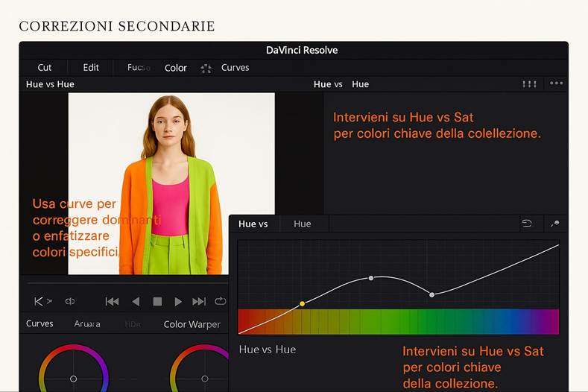Skip to the next clip
588x392 pixels.
(x=199, y=301)
